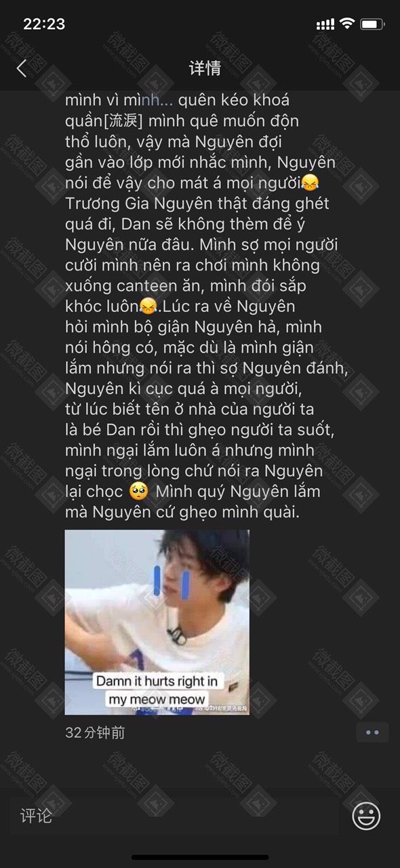Tap the angry emoji after 'khóc luôn'
This screenshot has width=400, height=868.
(147, 306)
